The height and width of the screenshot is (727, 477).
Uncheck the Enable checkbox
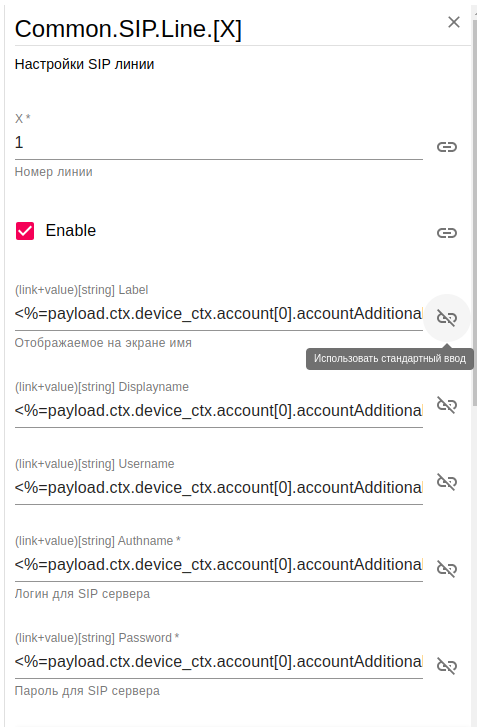click(25, 231)
